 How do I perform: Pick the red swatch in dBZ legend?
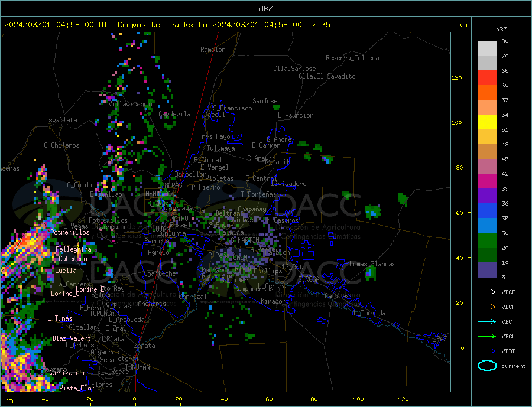[487, 77]
